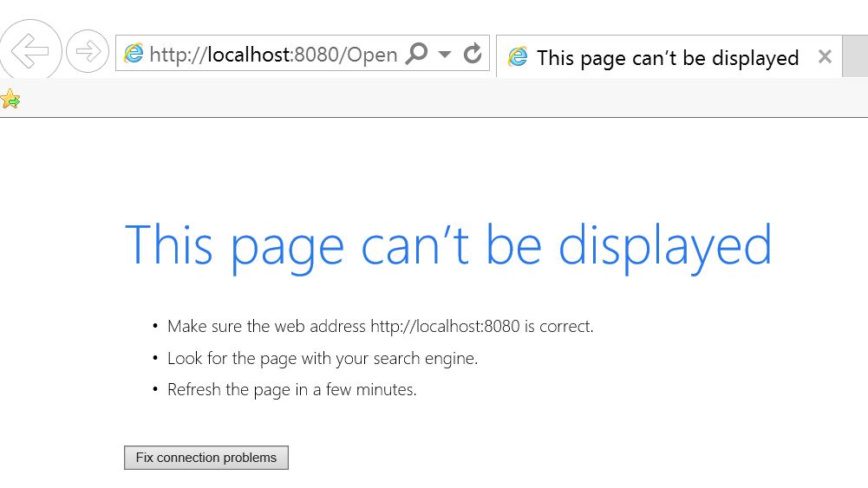
Task: Expand the address bar autocomplete dropdown arrow
Action: pos(445,54)
